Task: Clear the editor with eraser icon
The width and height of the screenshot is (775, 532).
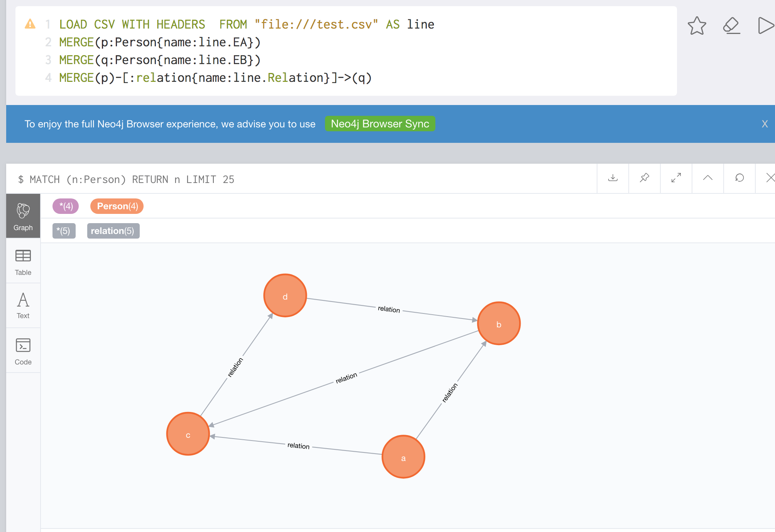Action: point(731,26)
